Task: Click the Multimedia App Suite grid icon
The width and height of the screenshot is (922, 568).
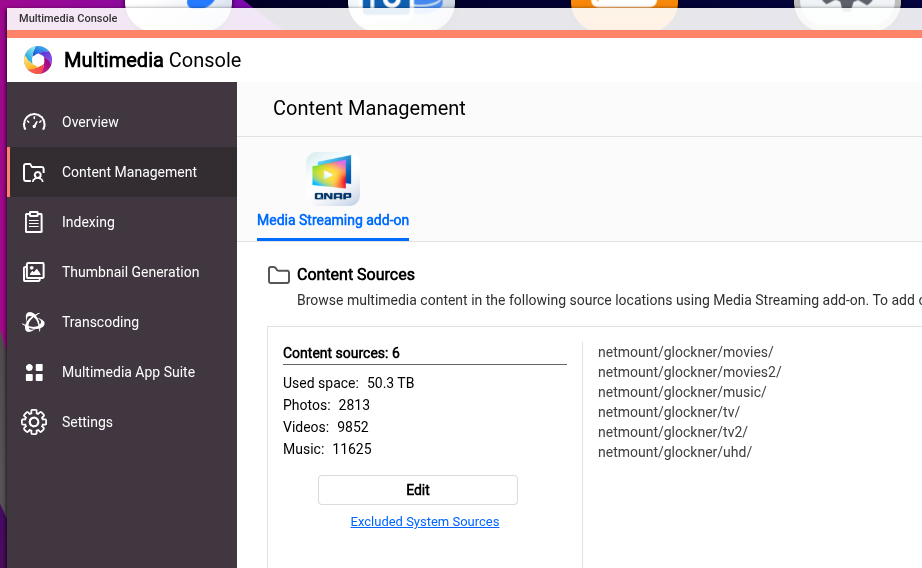Action: pyautogui.click(x=34, y=372)
